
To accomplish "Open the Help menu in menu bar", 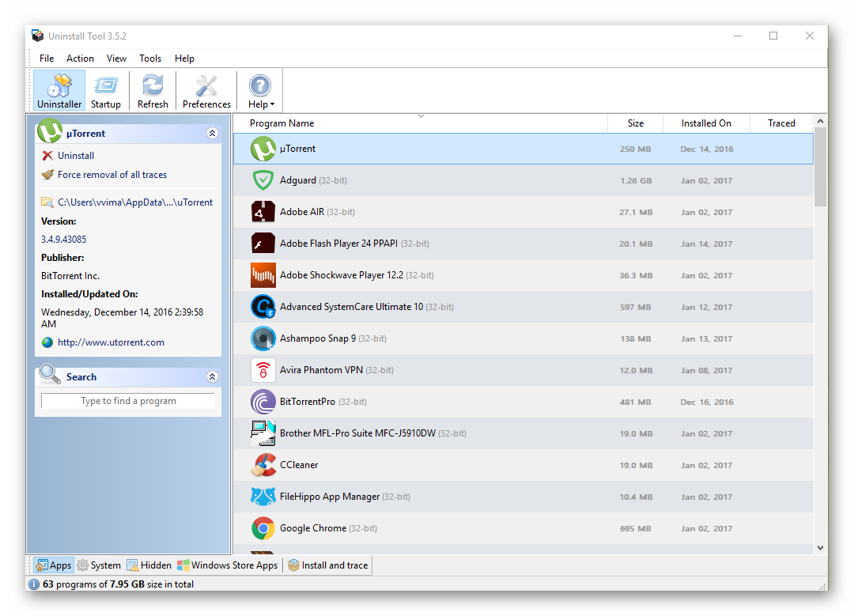I will (184, 59).
